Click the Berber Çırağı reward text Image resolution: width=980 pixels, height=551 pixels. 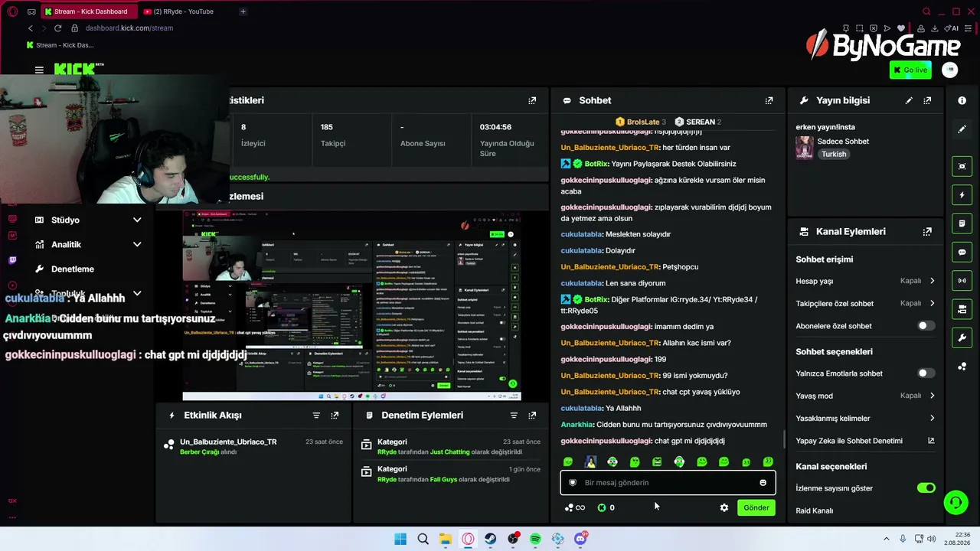click(x=199, y=452)
